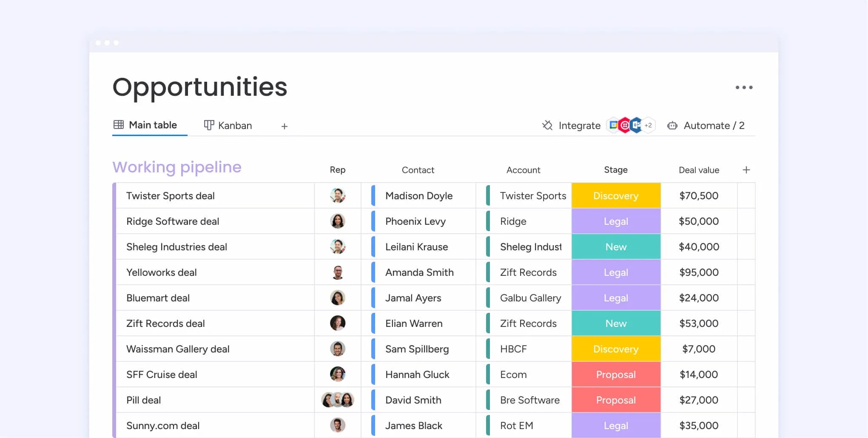Click the Outlook integration icon
The image size is (868, 438).
tap(637, 125)
